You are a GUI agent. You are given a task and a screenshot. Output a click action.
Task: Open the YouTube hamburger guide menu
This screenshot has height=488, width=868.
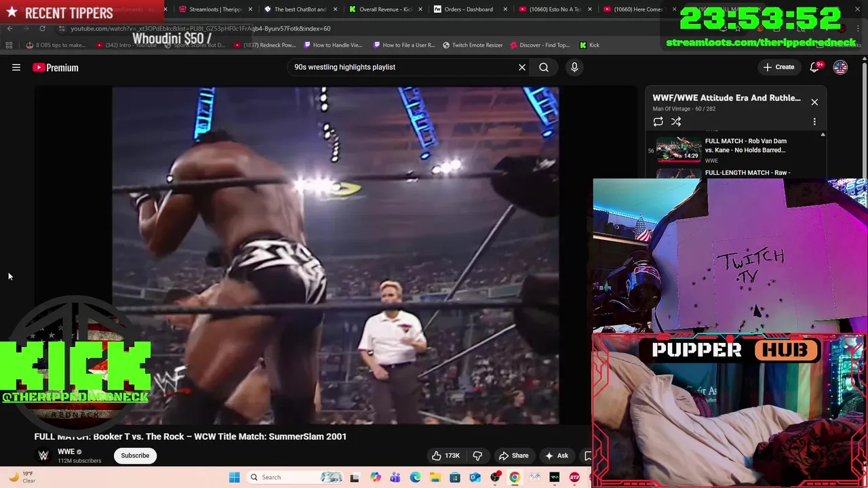pos(16,67)
